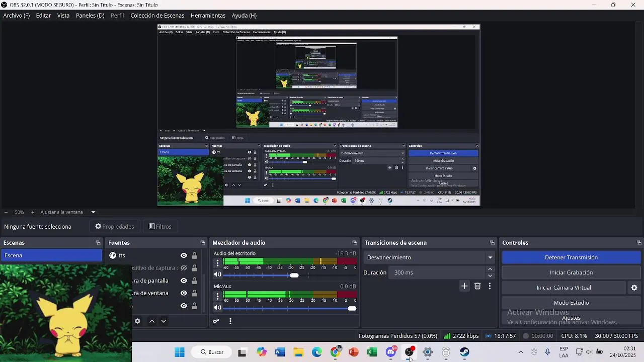Viewport: 644px width, 362px height.
Task: Click Iniciar Cámara Virtual button
Action: click(x=563, y=288)
